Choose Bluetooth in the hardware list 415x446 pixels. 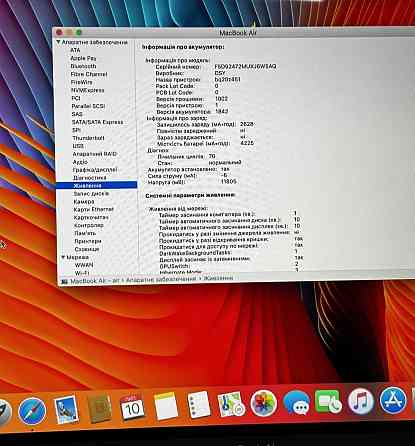[x=83, y=66]
